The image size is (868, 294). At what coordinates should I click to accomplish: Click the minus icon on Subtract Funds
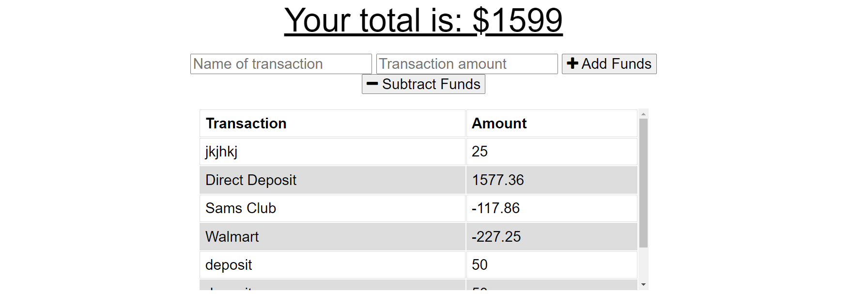[x=372, y=84]
